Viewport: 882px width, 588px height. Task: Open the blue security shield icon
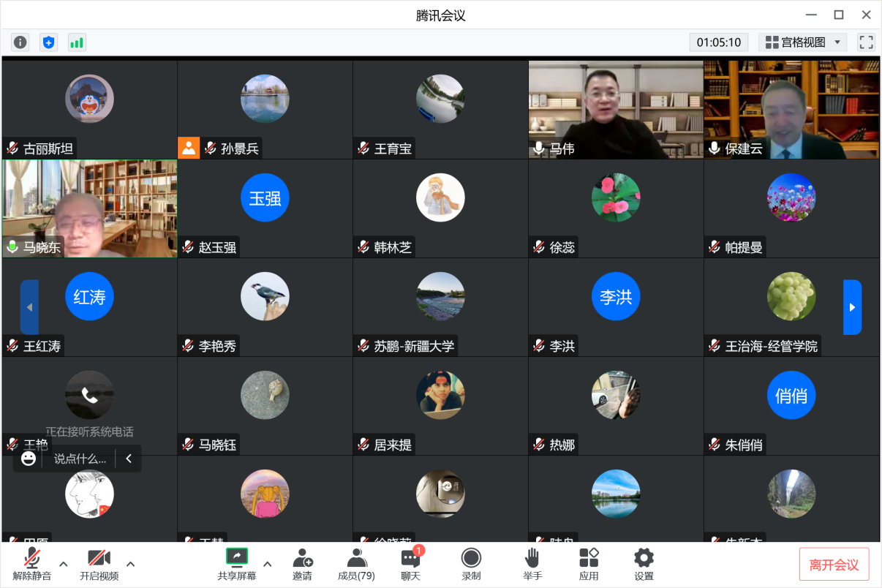[48, 42]
